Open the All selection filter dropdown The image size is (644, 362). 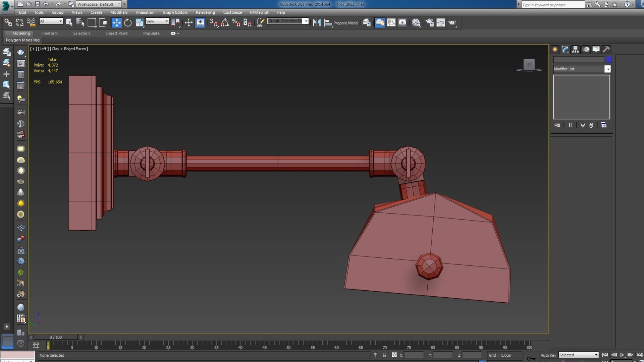[51, 21]
